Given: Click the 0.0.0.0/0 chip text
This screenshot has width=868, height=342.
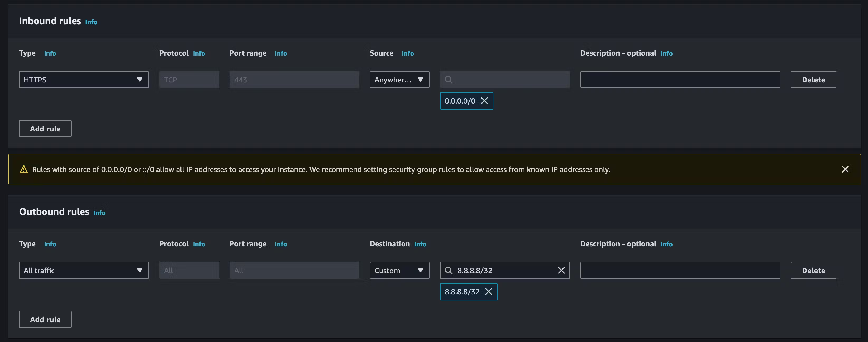Looking at the screenshot, I should pos(460,101).
